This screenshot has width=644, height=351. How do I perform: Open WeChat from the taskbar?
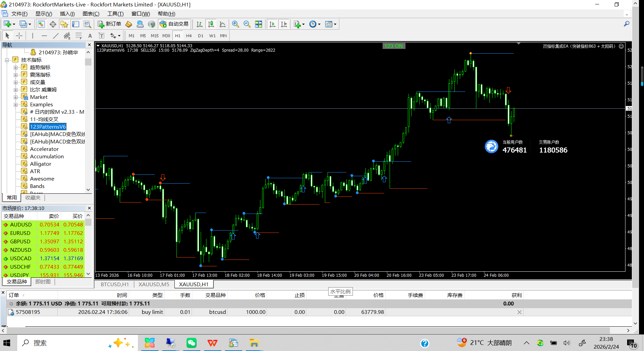[192, 343]
